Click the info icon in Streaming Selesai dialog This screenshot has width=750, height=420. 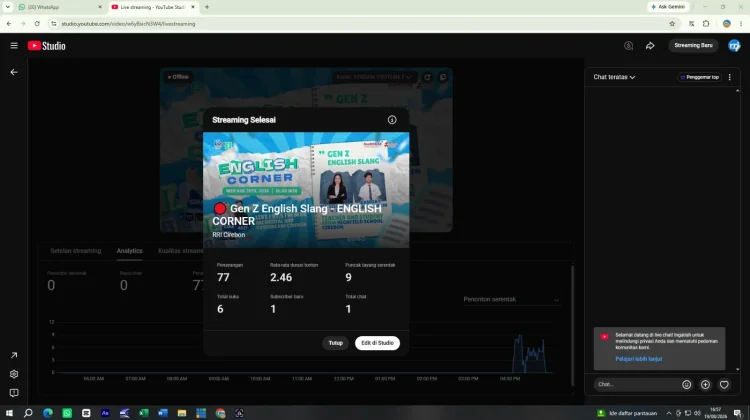pos(392,120)
